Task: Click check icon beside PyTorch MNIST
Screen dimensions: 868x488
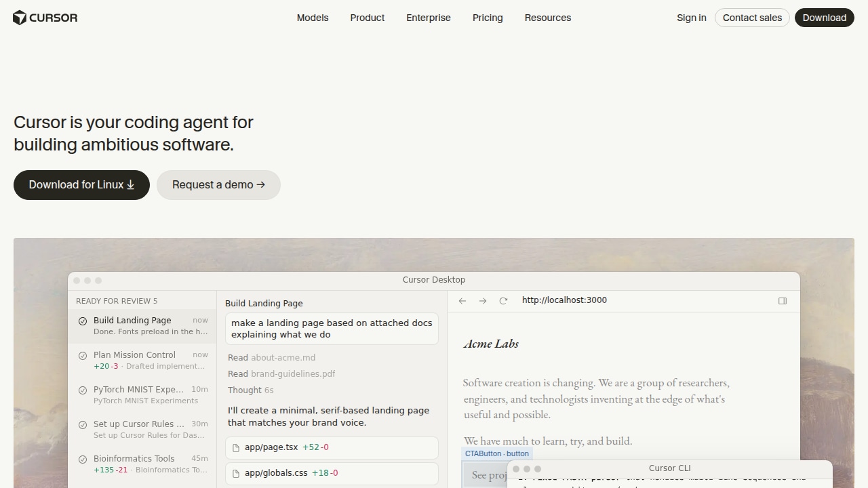Action: [83, 390]
